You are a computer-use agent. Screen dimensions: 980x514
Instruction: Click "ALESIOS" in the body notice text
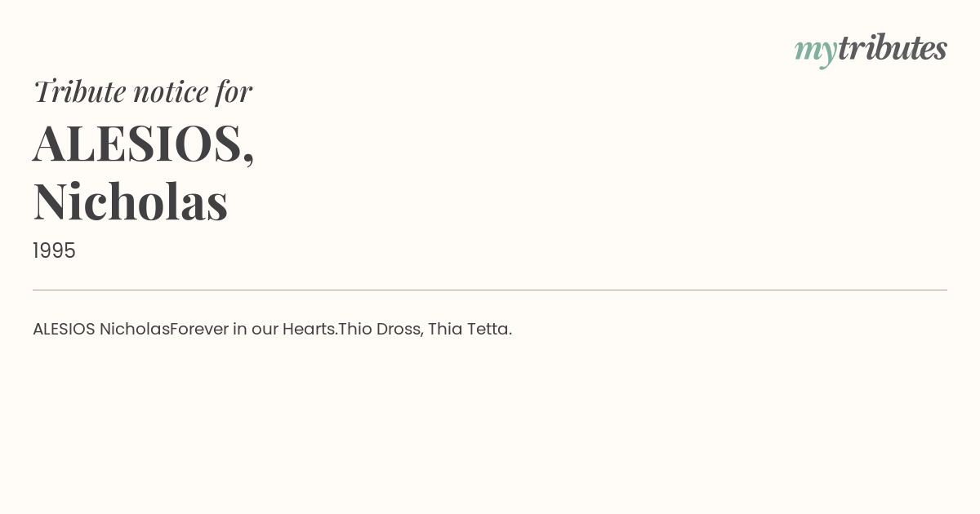pyautogui.click(x=64, y=329)
